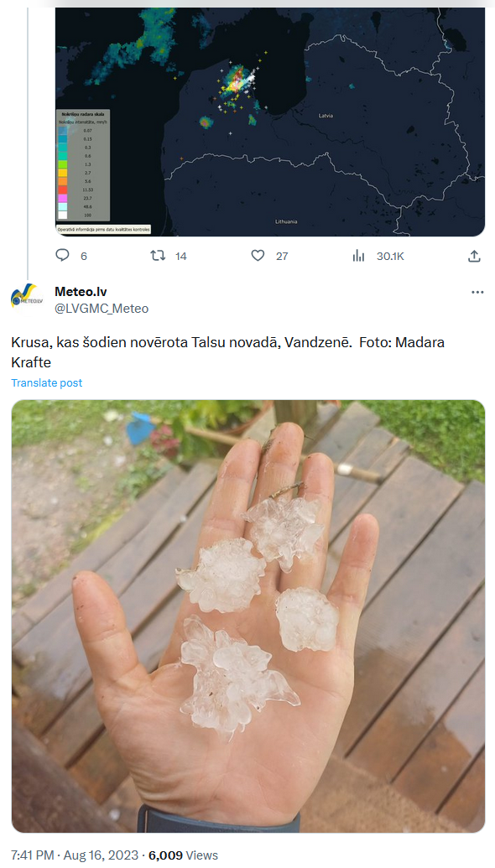
Task: Click the Meteo.lv profile avatar
Action: point(26,296)
